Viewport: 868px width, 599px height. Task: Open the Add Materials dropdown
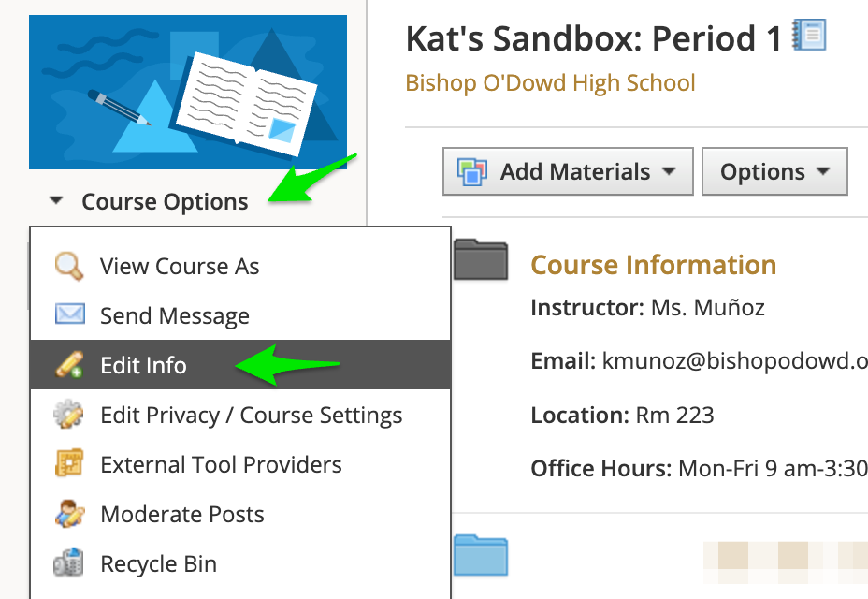tap(567, 172)
